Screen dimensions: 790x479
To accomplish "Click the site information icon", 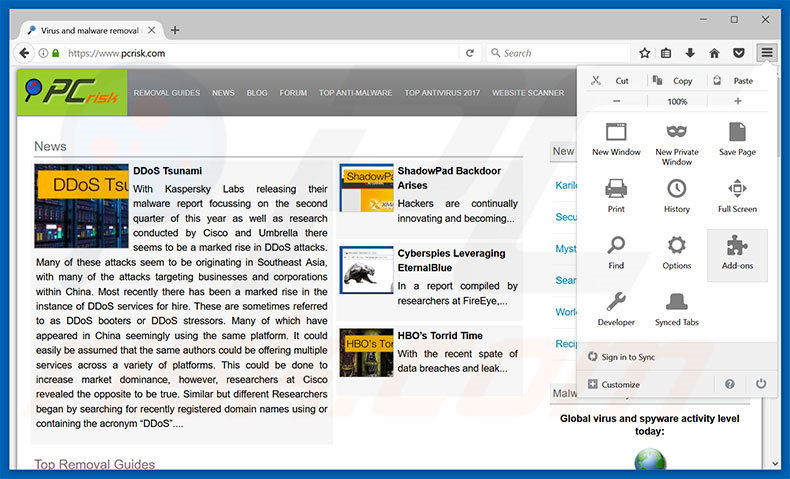I will [x=43, y=53].
